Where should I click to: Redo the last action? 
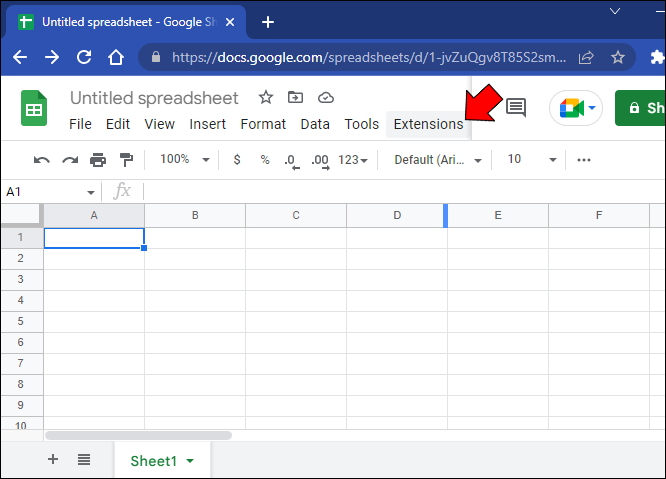pos(70,160)
